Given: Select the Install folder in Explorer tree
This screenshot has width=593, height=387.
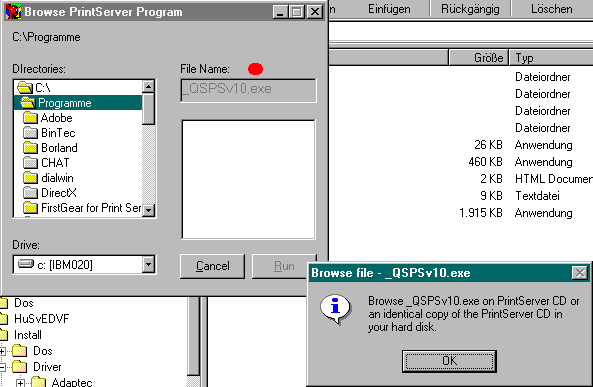Looking at the screenshot, I should (x=28, y=335).
